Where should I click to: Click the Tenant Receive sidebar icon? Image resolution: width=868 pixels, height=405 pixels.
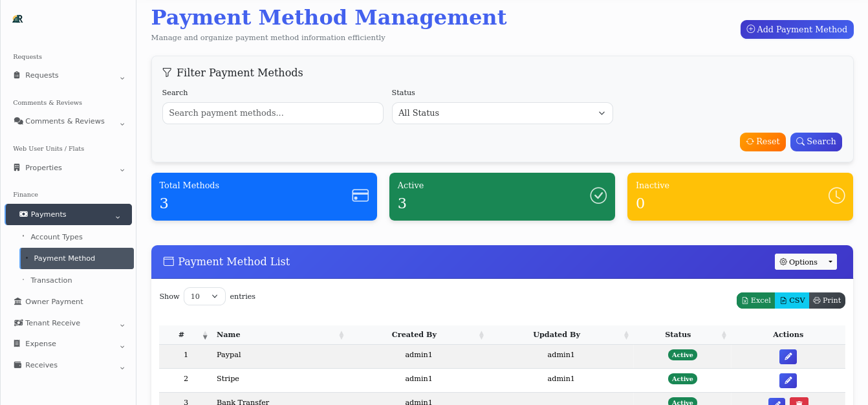pyautogui.click(x=16, y=323)
